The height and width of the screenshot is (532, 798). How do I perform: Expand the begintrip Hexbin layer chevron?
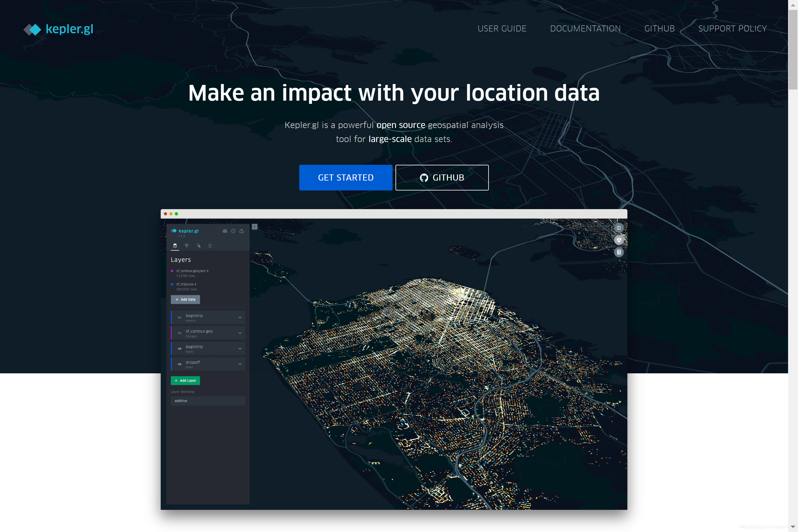240,318
